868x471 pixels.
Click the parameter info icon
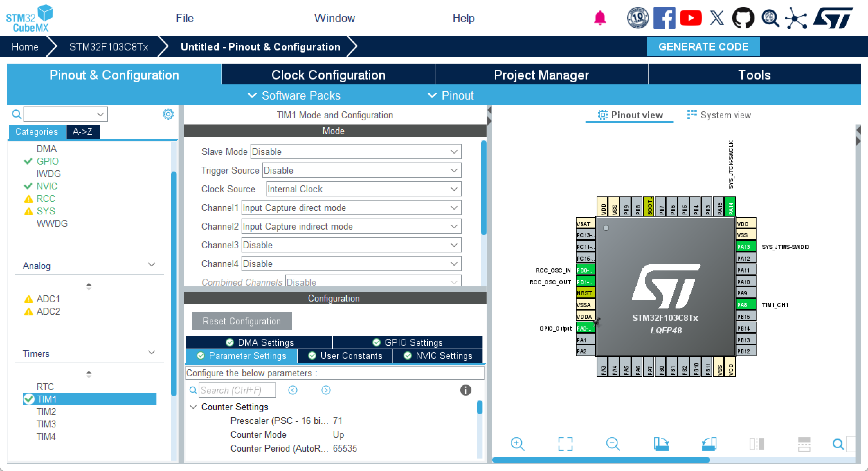coord(465,390)
